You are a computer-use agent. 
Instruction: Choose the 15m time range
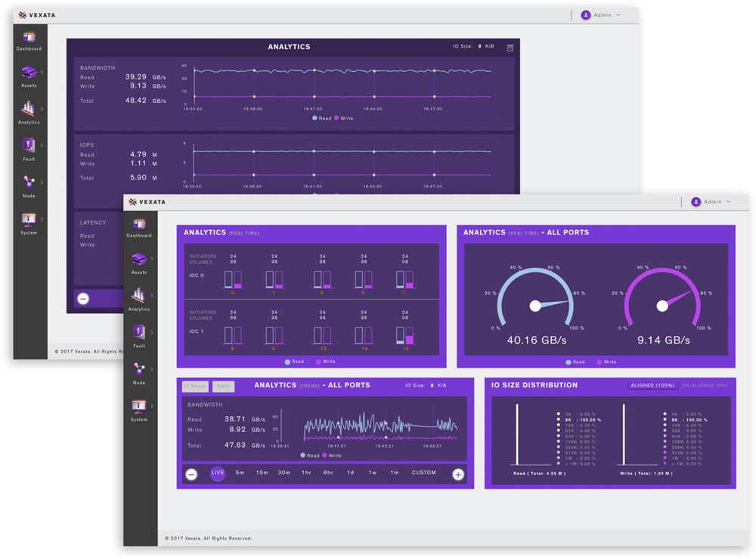click(262, 474)
